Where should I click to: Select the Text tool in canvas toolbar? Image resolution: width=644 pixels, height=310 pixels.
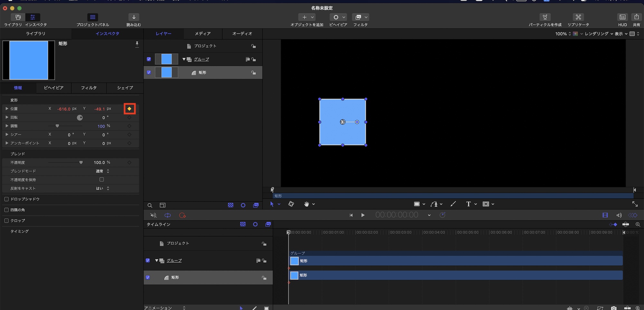469,204
